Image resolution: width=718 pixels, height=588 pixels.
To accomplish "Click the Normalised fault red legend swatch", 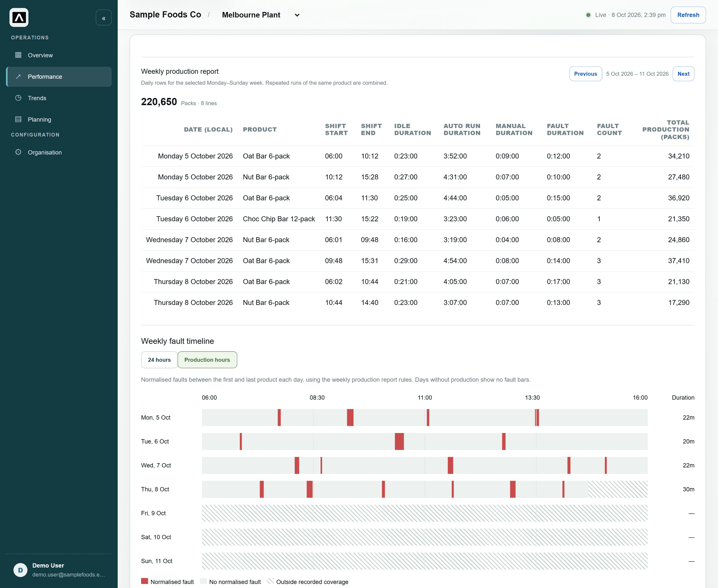I will click(x=145, y=581).
